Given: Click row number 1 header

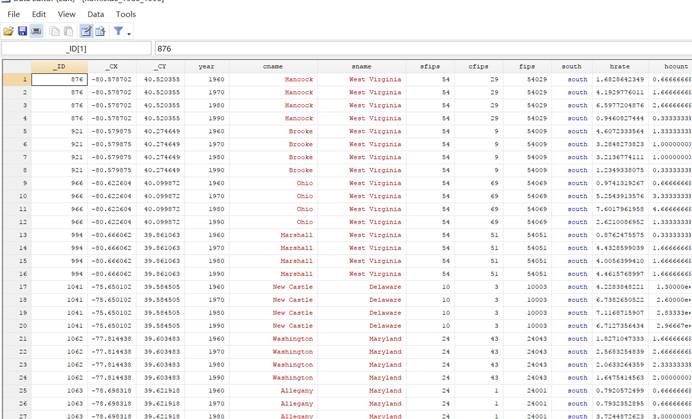Looking at the screenshot, I should click(x=17, y=79).
